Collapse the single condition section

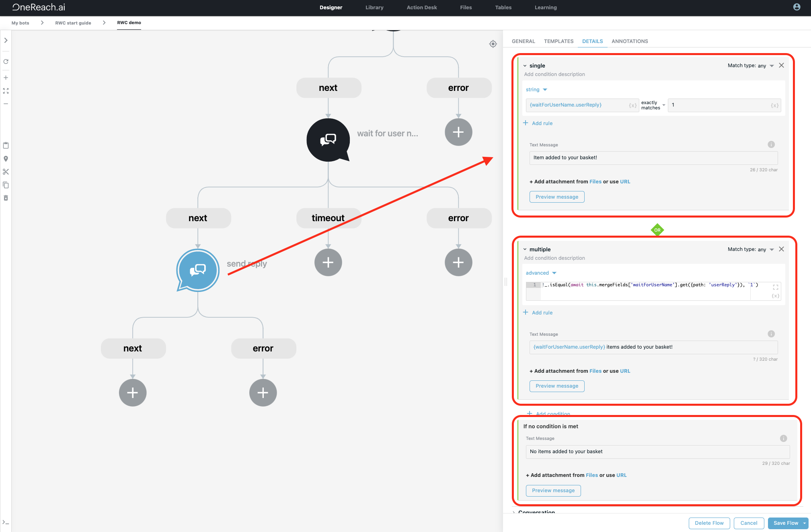coord(525,66)
